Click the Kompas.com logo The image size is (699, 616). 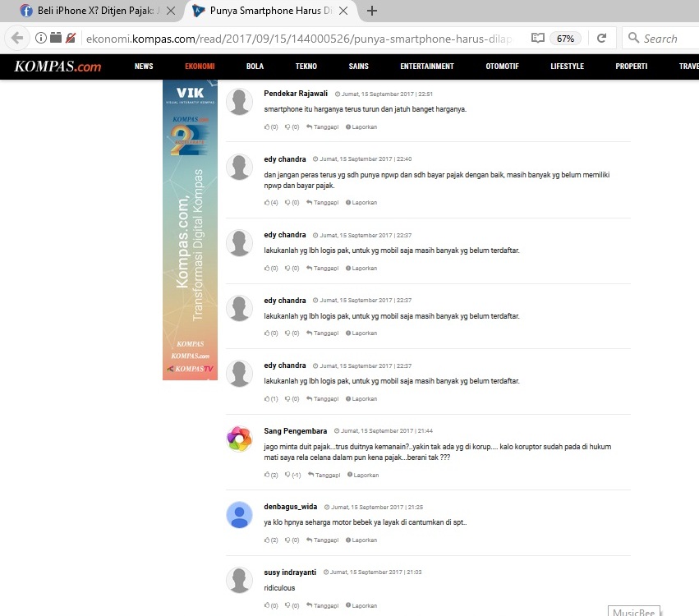click(x=57, y=67)
